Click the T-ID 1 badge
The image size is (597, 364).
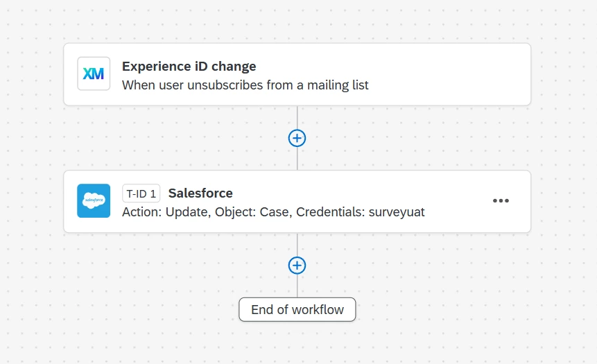141,193
